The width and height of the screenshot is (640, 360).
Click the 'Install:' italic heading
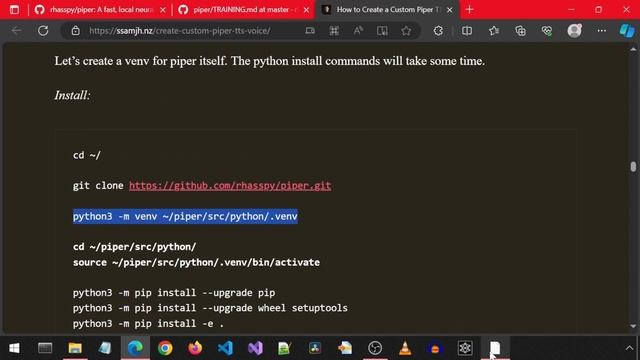(x=72, y=95)
